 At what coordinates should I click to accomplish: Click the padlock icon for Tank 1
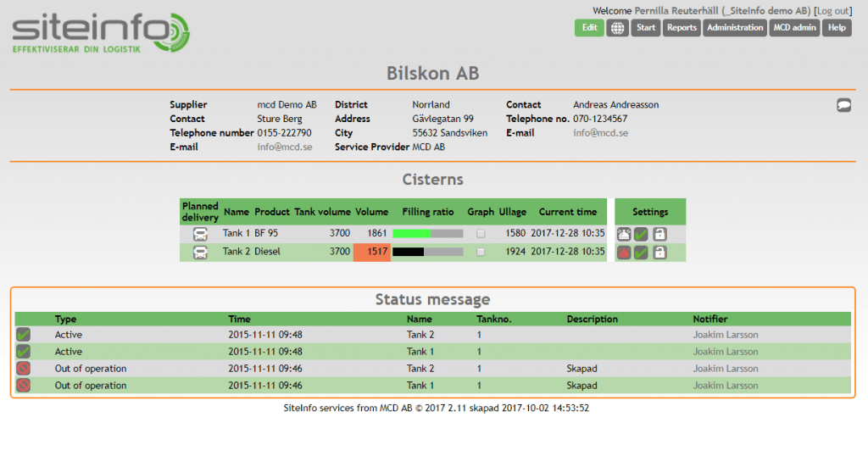pyautogui.click(x=659, y=234)
